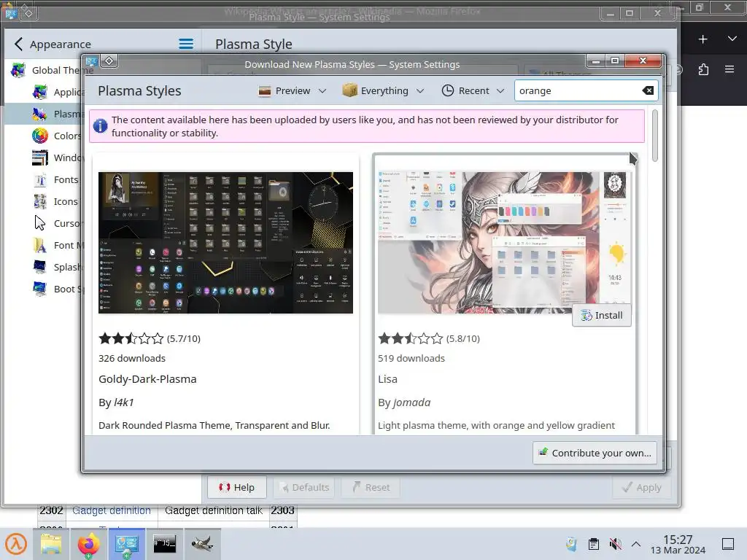Click the Application Style sidebar icon
Viewport: 747px width, 560px height.
click(x=40, y=91)
